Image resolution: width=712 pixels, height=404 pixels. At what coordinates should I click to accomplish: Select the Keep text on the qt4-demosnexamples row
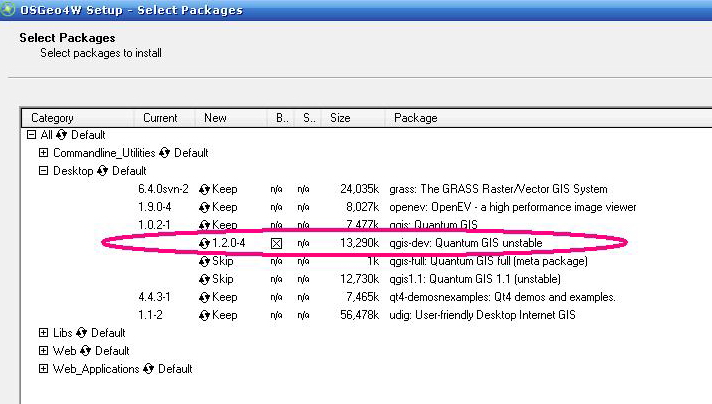(225, 297)
